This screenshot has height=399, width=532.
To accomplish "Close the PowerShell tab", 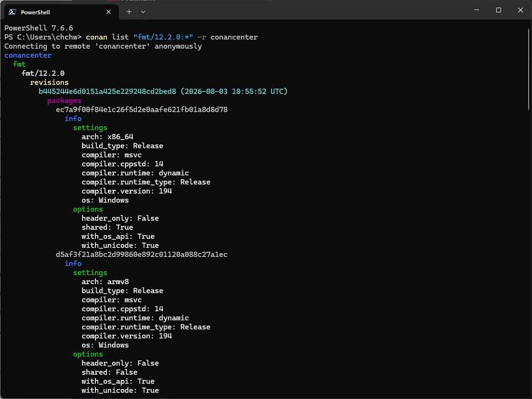I will tap(109, 12).
